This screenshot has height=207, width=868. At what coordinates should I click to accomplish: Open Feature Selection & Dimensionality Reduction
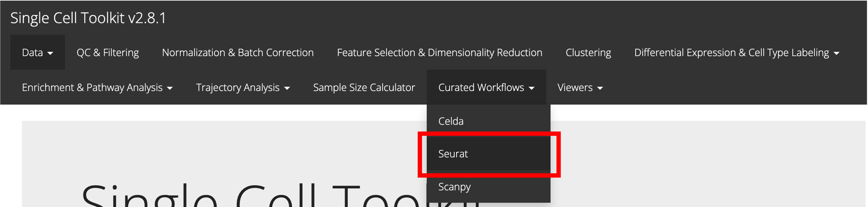(x=439, y=53)
